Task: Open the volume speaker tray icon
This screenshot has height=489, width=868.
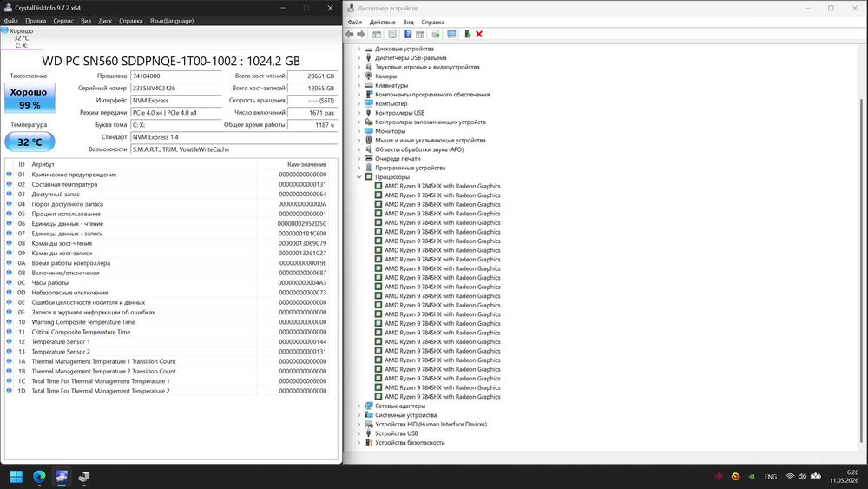Action: (802, 477)
